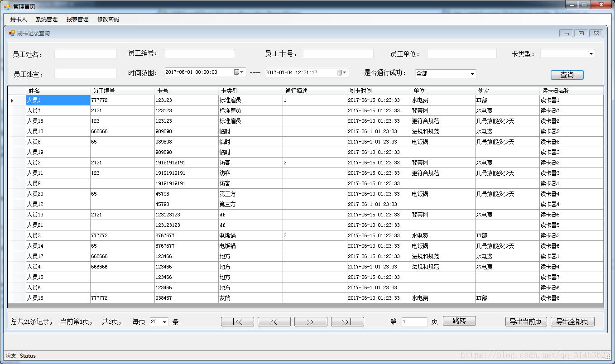615x364 pixels.
Task: Focus the 员工编号 input field
Action: pos(200,54)
